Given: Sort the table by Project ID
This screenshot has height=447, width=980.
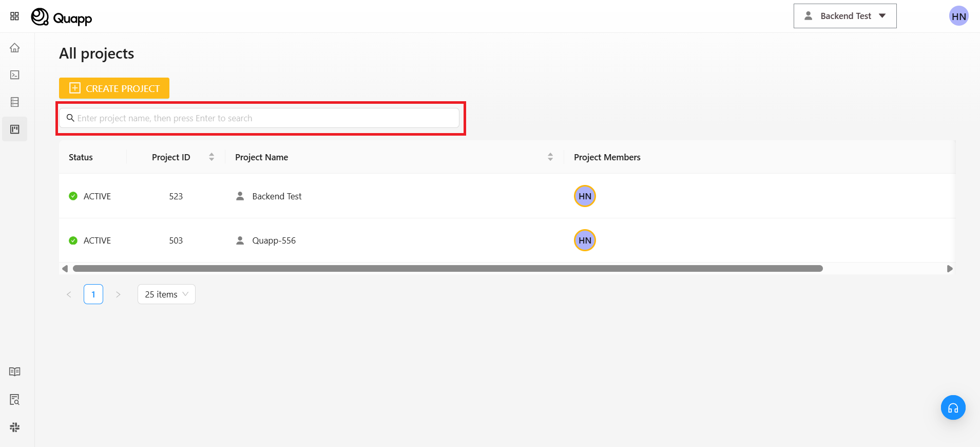Looking at the screenshot, I should coord(211,157).
